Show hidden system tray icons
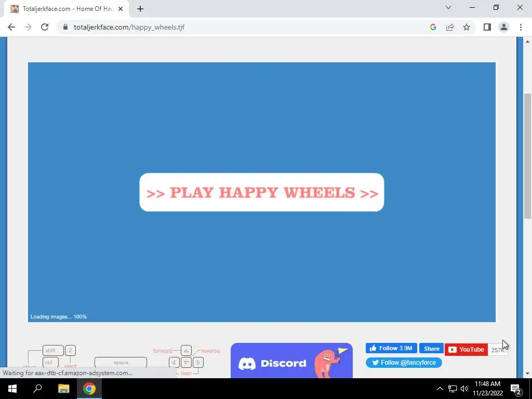Screen dimensions: 532x399 (x=440, y=389)
